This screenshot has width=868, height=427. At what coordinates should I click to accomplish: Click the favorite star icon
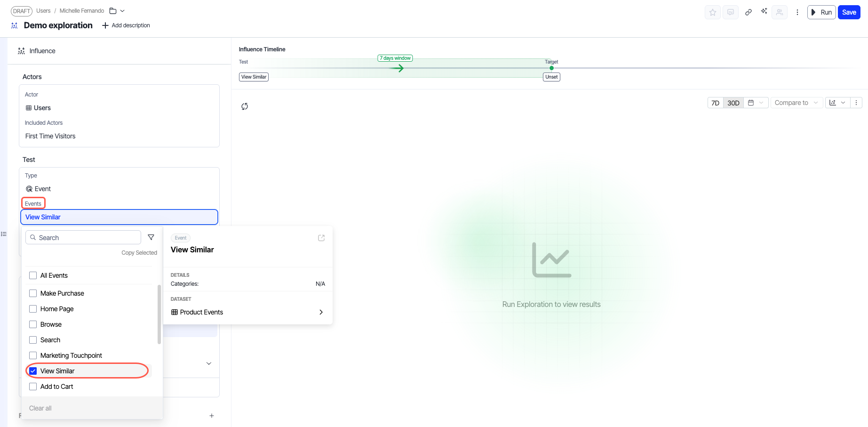coord(712,12)
